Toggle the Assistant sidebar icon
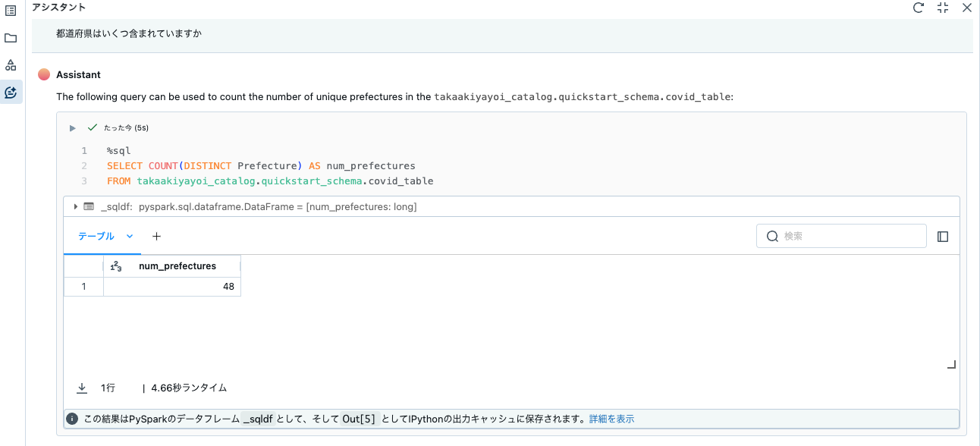Image resolution: width=980 pixels, height=446 pixels. coord(11,93)
